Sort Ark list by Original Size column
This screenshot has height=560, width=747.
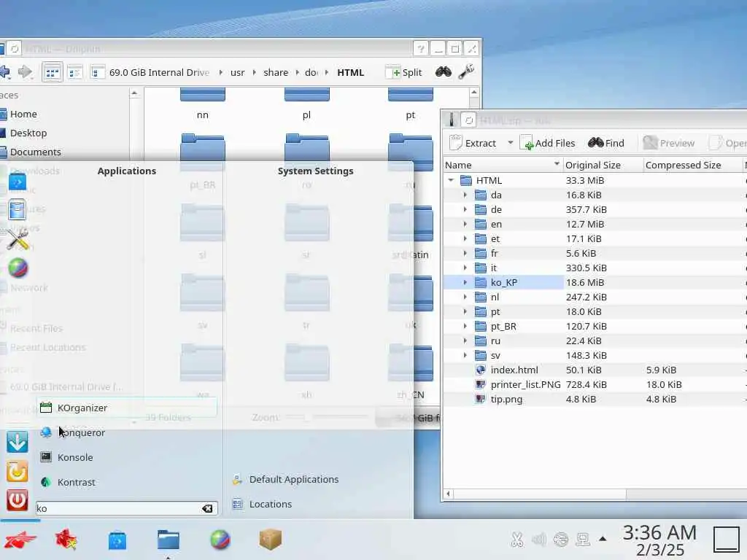click(603, 165)
